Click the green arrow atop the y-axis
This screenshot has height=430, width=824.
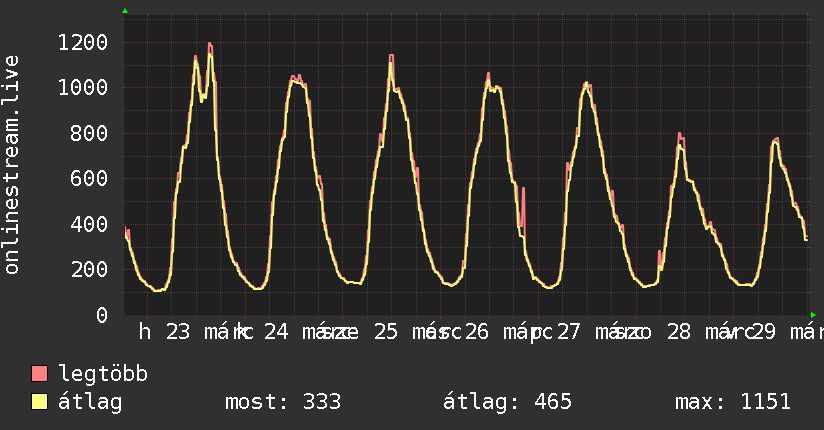pyautogui.click(x=125, y=11)
